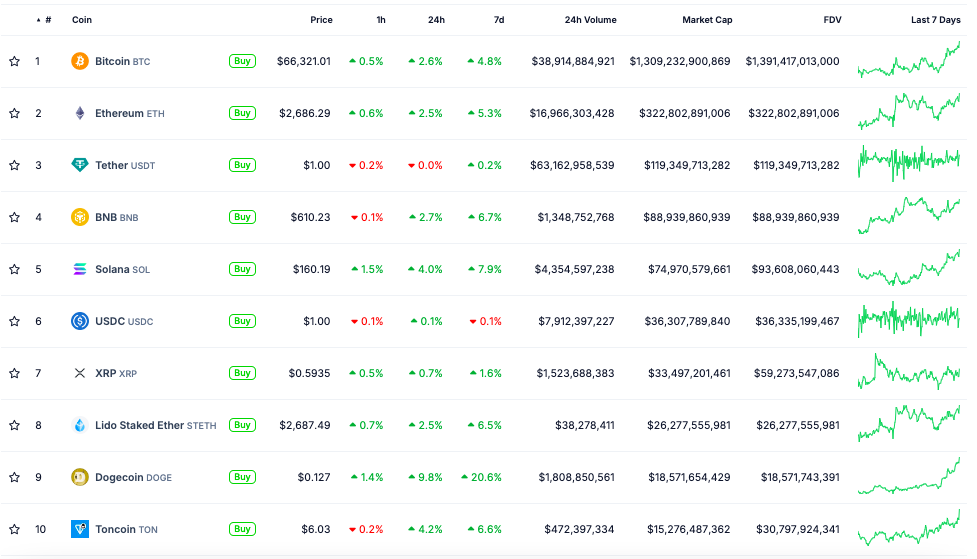Click the Ethereum diamond icon

[80, 113]
